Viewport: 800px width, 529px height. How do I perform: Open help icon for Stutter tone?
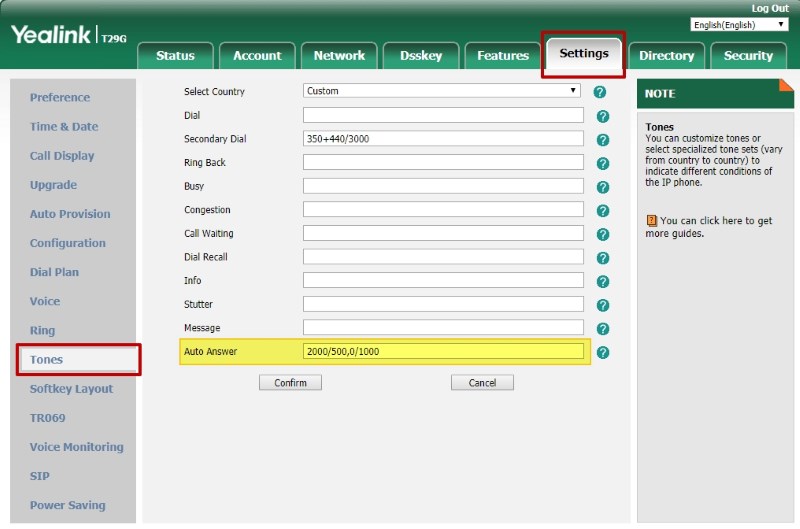click(x=603, y=305)
